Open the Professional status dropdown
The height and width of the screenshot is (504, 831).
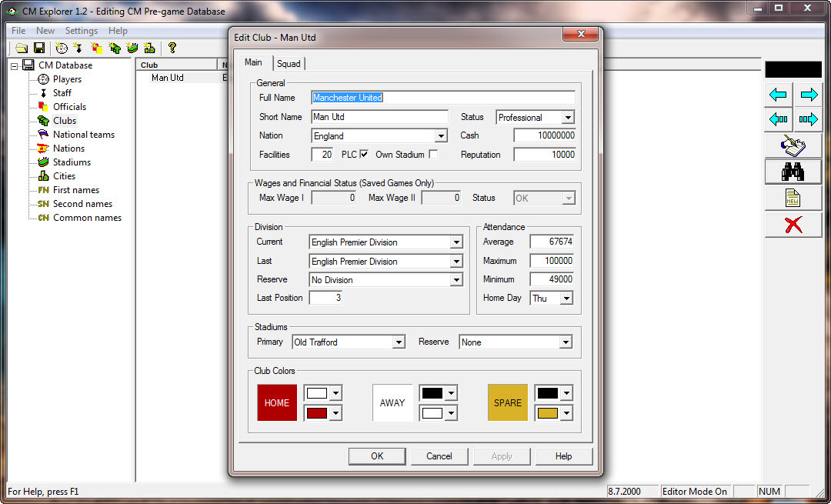[568, 118]
